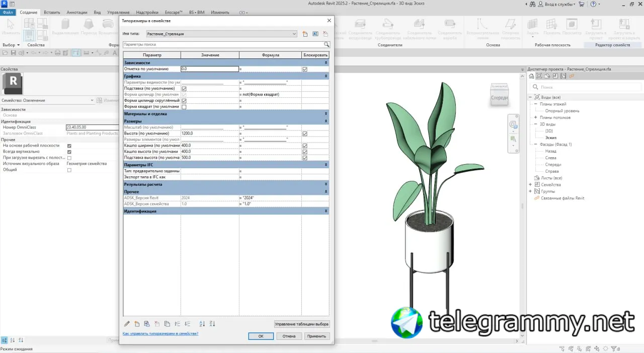The image size is (644, 353).
Task: Switch to the Изменить ribbon tab
Action: click(x=220, y=12)
